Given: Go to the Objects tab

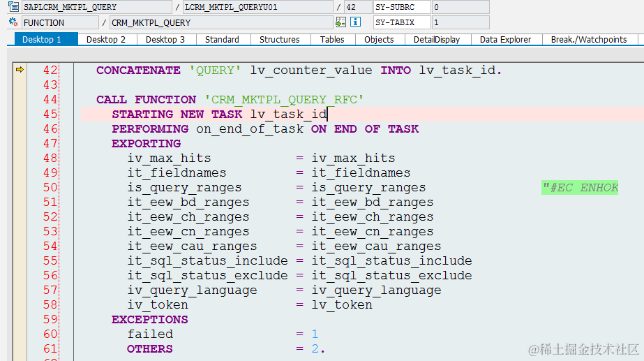Looking at the screenshot, I should coord(379,40).
